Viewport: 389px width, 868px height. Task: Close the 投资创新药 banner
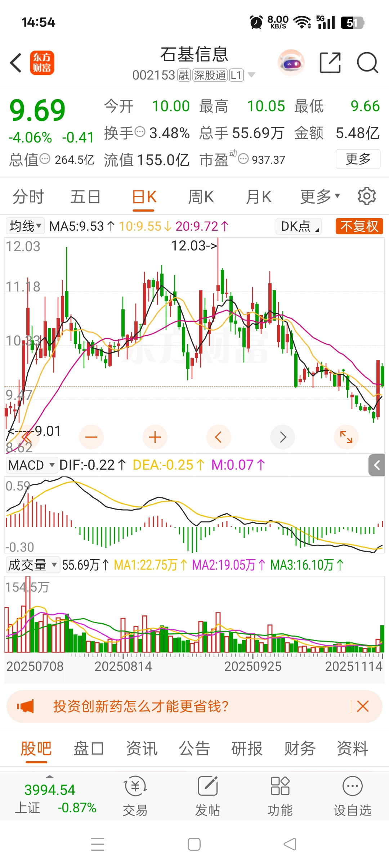pos(363,706)
